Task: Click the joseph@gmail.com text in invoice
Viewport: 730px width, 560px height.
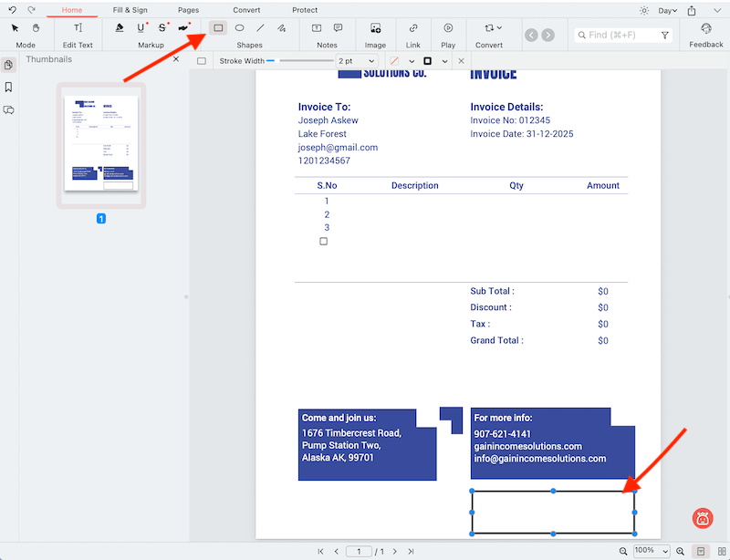Action: 338,148
